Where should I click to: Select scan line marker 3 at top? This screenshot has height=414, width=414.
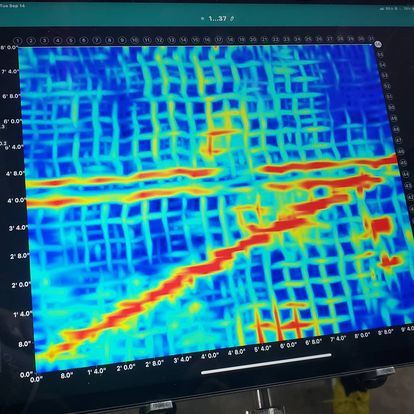click(x=44, y=41)
